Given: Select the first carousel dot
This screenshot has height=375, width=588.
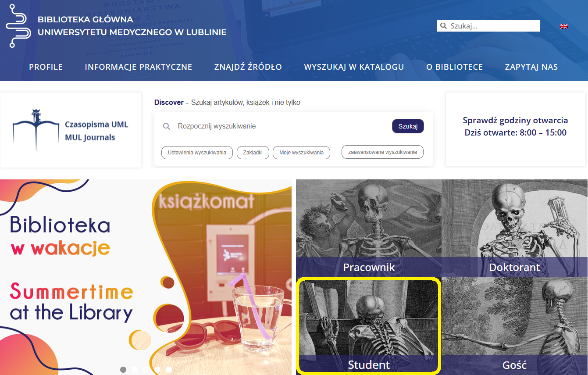Looking at the screenshot, I should (x=123, y=370).
